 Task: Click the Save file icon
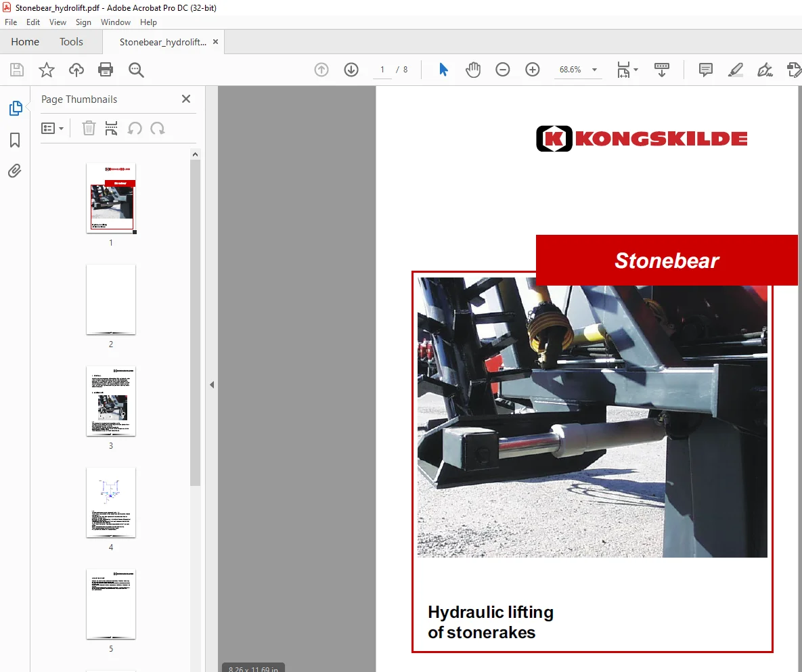pyautogui.click(x=17, y=70)
